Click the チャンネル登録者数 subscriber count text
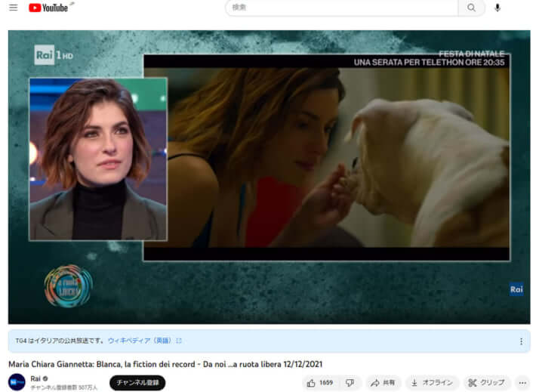The height and width of the screenshot is (392, 539). (x=64, y=387)
